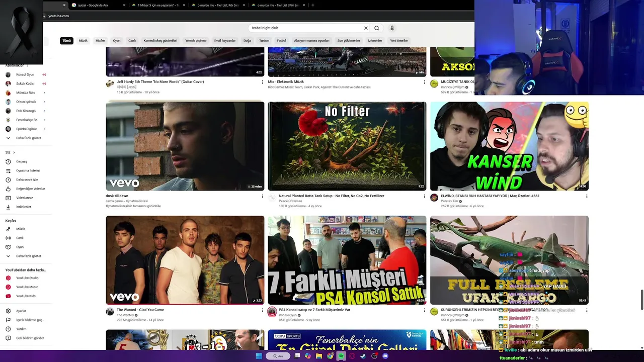Click the dusk till dawn vevo thumbnail

[185, 146]
